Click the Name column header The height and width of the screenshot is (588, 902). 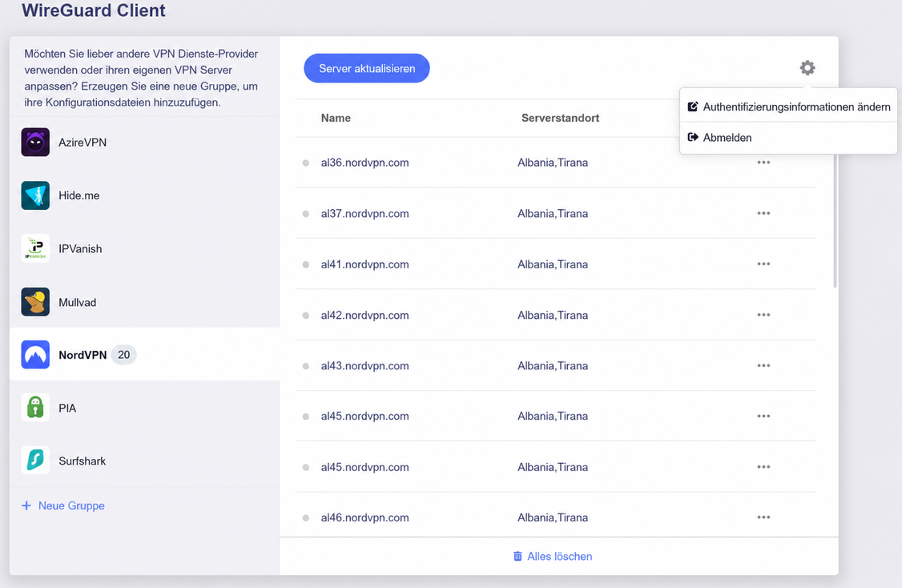tap(336, 118)
